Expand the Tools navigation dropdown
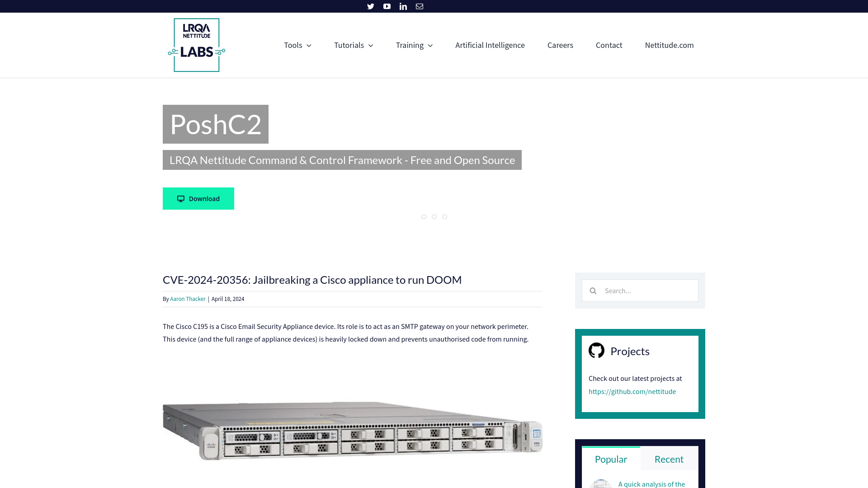The height and width of the screenshot is (488, 868). tap(297, 45)
